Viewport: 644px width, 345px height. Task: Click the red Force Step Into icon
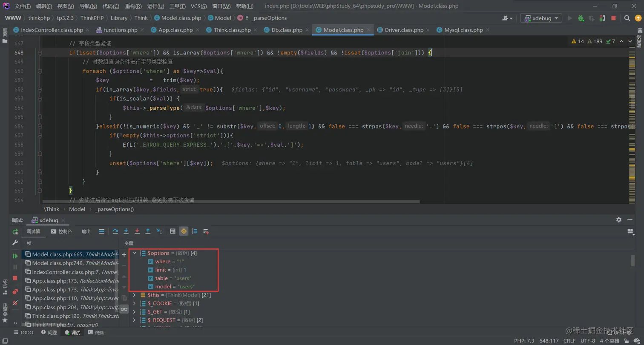[137, 231]
